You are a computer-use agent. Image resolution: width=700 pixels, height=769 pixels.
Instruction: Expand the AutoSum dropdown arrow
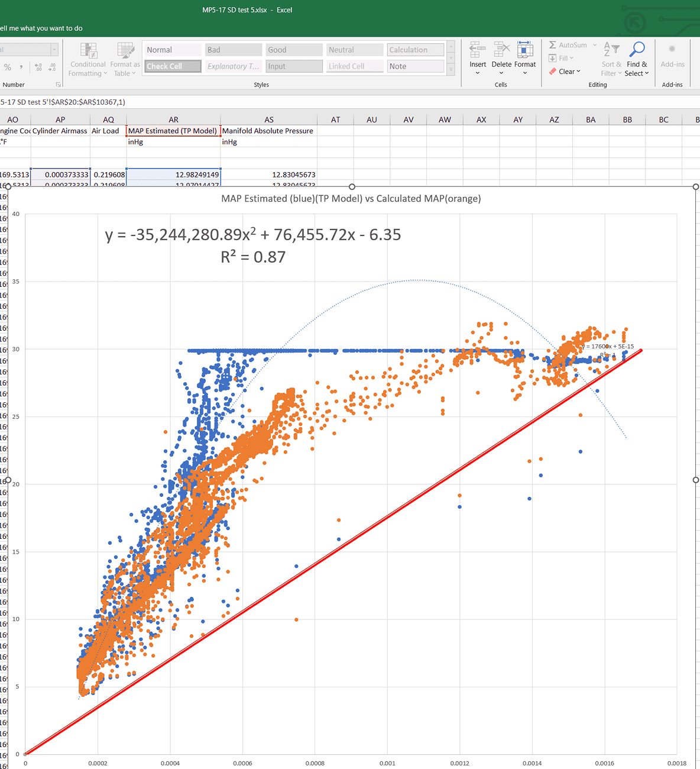tap(595, 45)
